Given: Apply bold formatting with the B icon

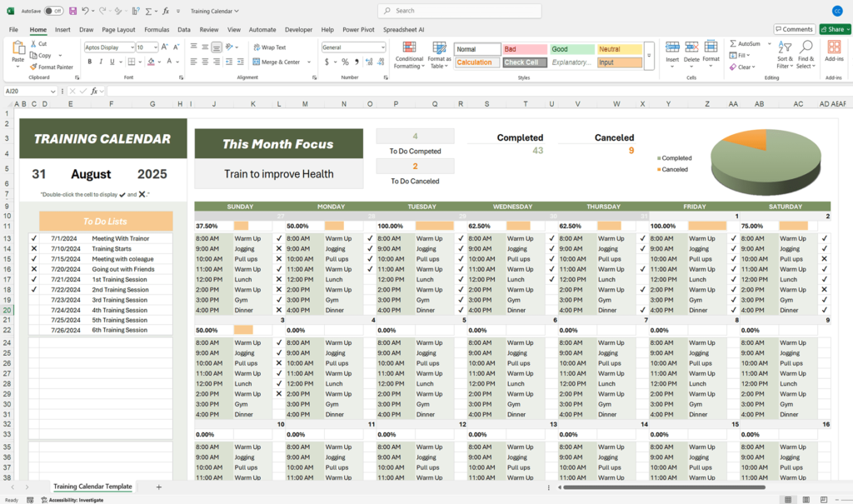Looking at the screenshot, I should pyautogui.click(x=89, y=62).
